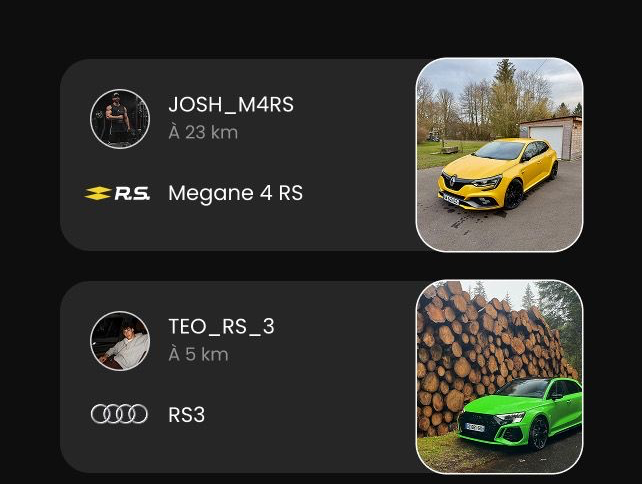Click the 'À 5 km' distance label
The image size is (642, 484).
coord(198,354)
